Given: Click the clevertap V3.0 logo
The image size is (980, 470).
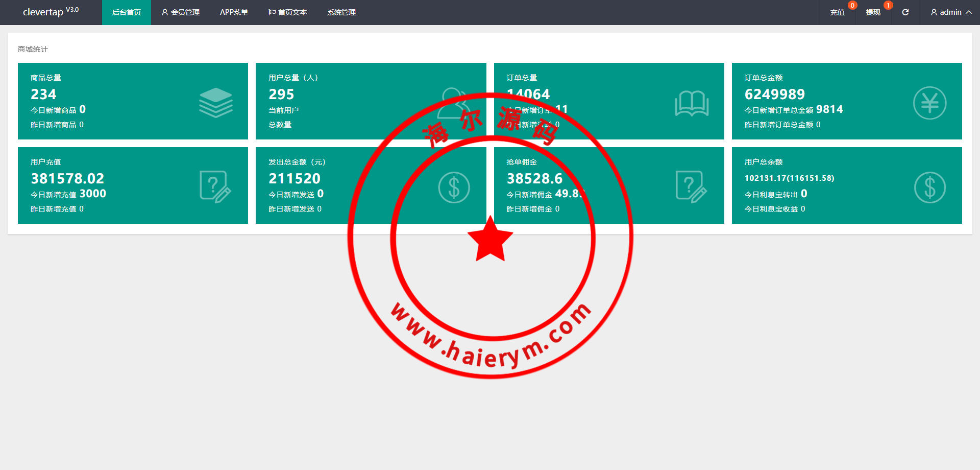Looking at the screenshot, I should pyautogui.click(x=51, y=12).
